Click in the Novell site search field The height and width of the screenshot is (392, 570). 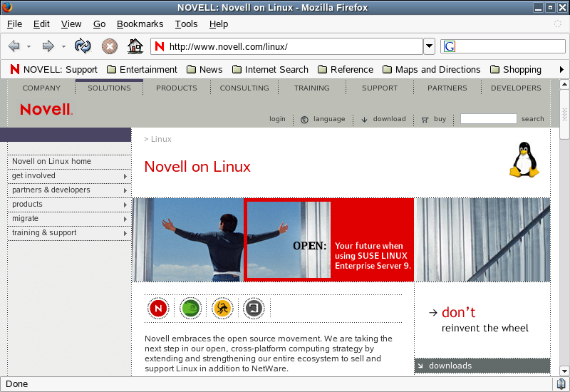(488, 118)
